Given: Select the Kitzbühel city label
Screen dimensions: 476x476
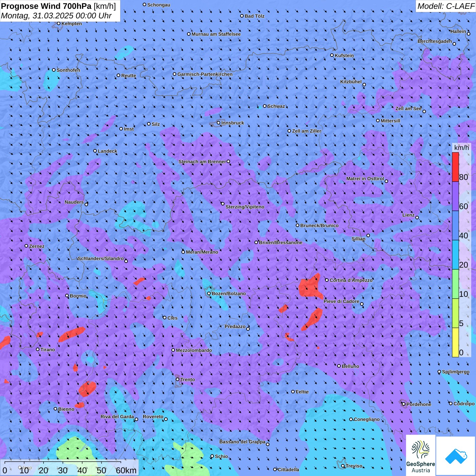Looking at the screenshot, I should 351,82.
